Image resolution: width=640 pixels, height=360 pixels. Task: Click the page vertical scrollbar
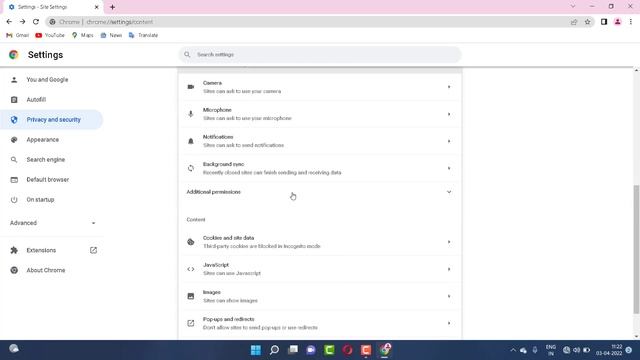click(x=636, y=249)
